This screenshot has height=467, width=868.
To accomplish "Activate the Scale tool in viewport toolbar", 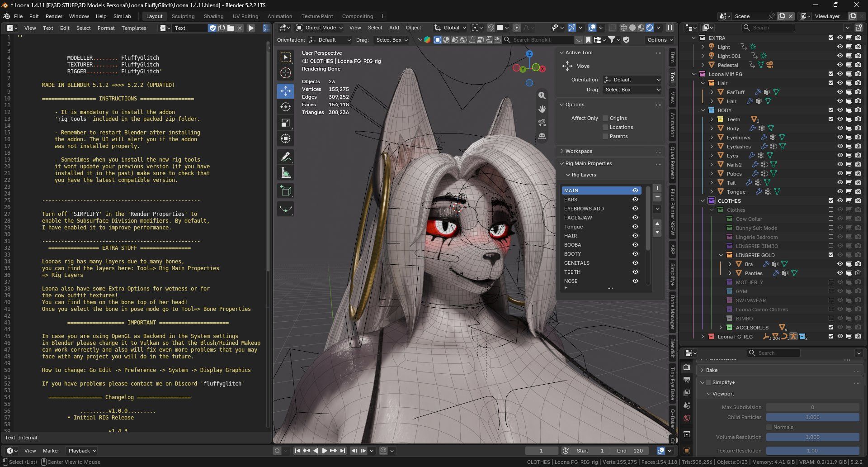I will click(x=285, y=123).
